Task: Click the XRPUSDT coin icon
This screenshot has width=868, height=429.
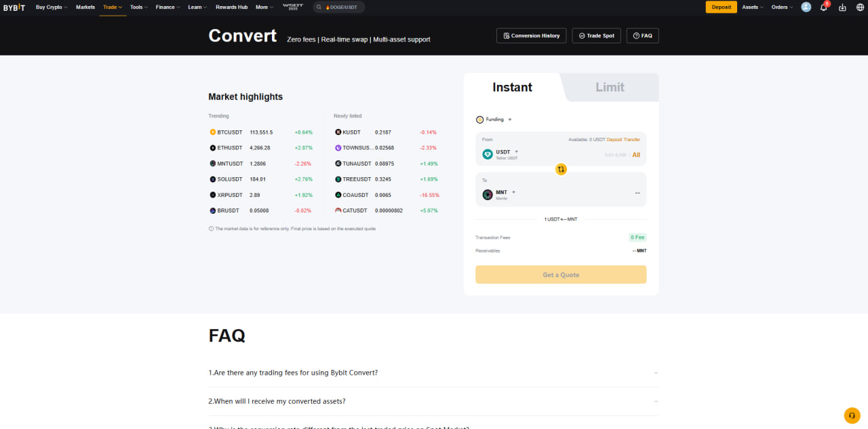Action: point(212,195)
